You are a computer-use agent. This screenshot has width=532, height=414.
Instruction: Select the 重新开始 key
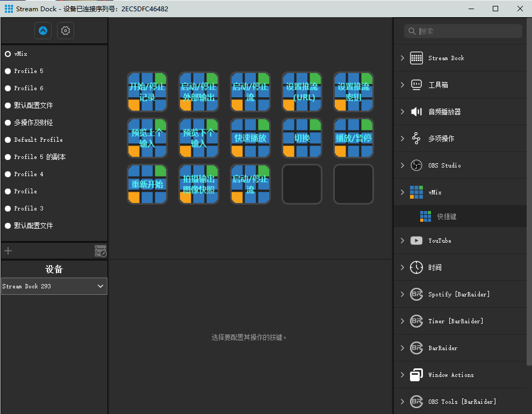click(x=147, y=184)
